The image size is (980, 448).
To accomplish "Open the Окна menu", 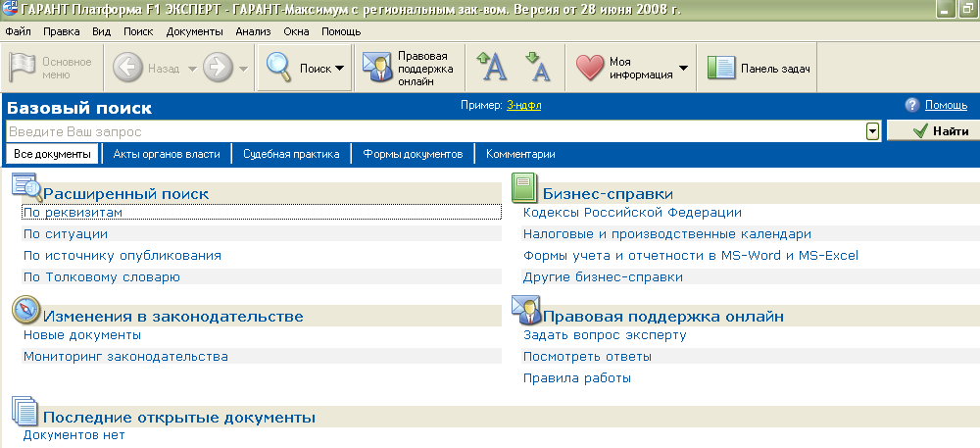I will [x=296, y=31].
